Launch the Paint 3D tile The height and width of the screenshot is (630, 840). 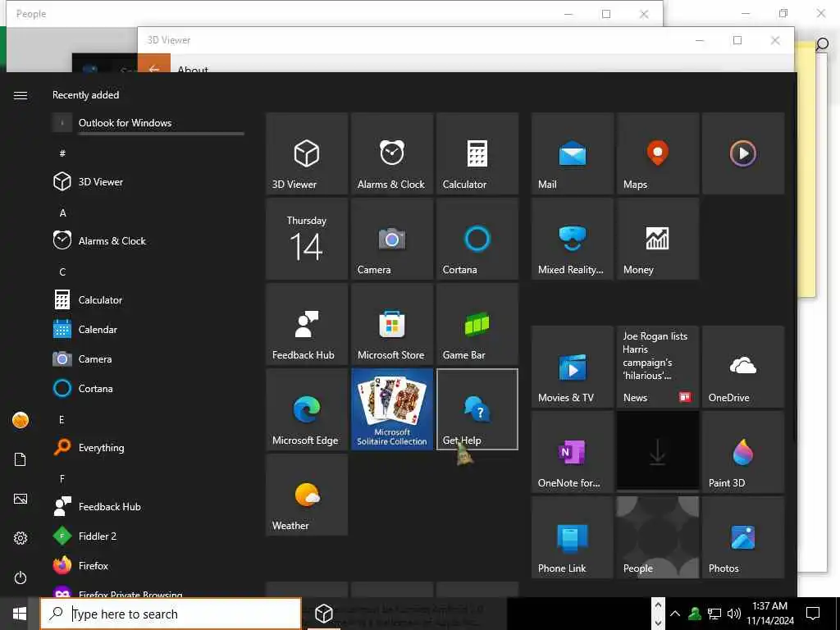742,452
